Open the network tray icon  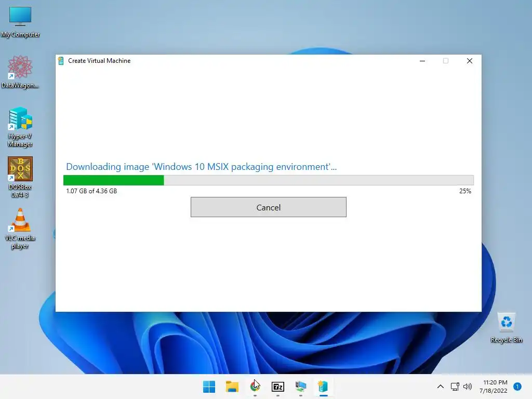coord(455,387)
